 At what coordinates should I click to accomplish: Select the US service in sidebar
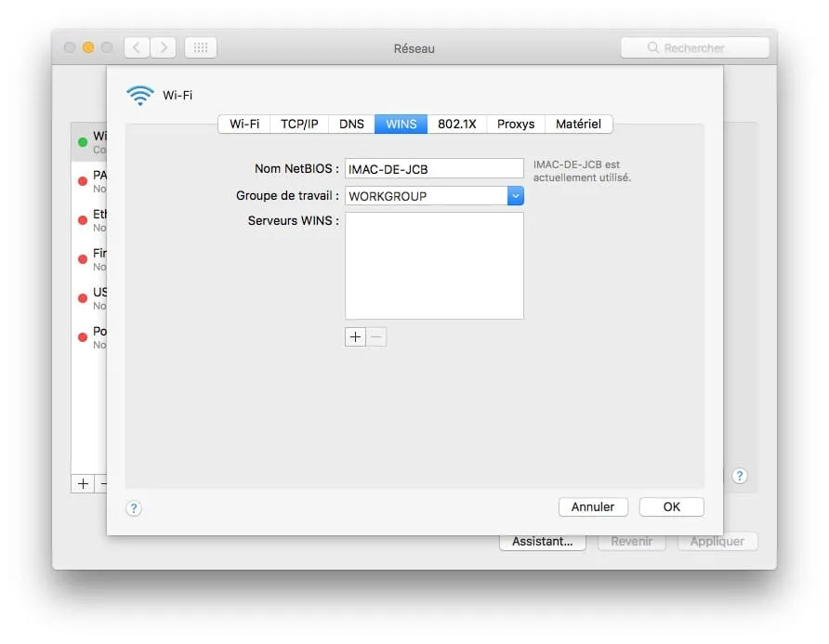coord(89,298)
